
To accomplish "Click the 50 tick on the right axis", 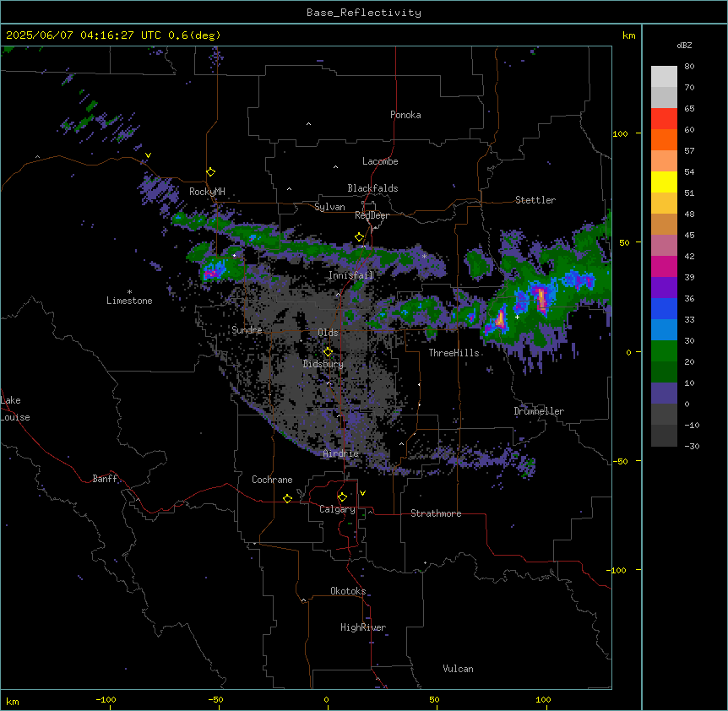I will pos(624,242).
